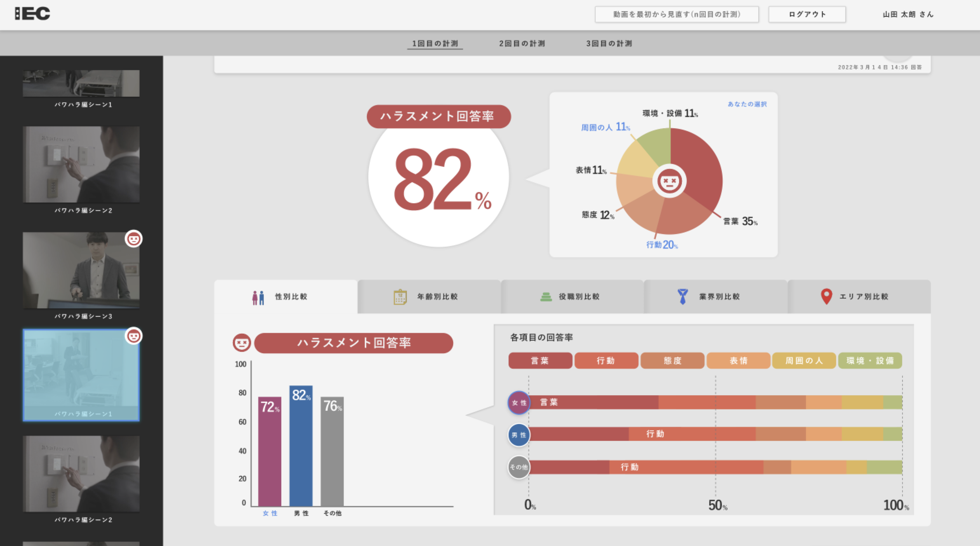Click the calendar icon for 年齢別比較
The height and width of the screenshot is (546, 980).
[400, 296]
